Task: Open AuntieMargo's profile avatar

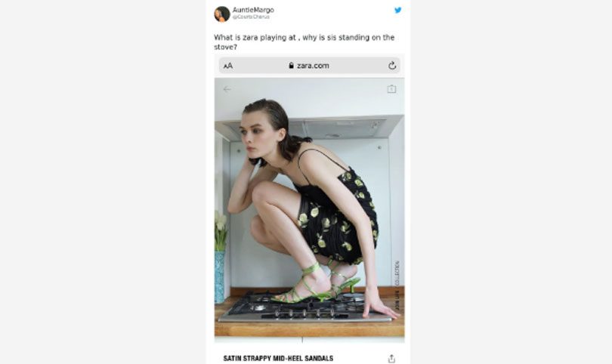Action: [221, 14]
